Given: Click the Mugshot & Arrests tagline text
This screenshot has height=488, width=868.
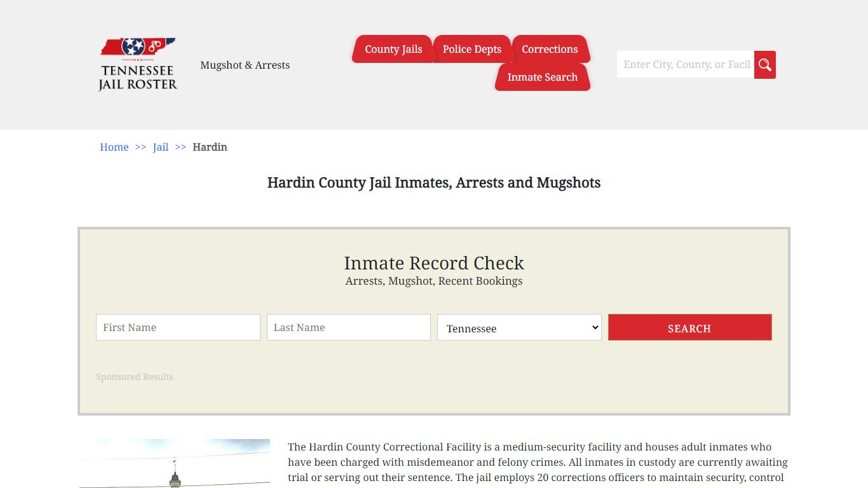Looking at the screenshot, I should 245,65.
